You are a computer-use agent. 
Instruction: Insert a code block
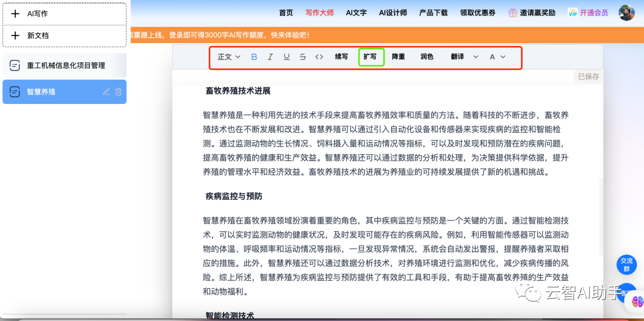pos(318,57)
